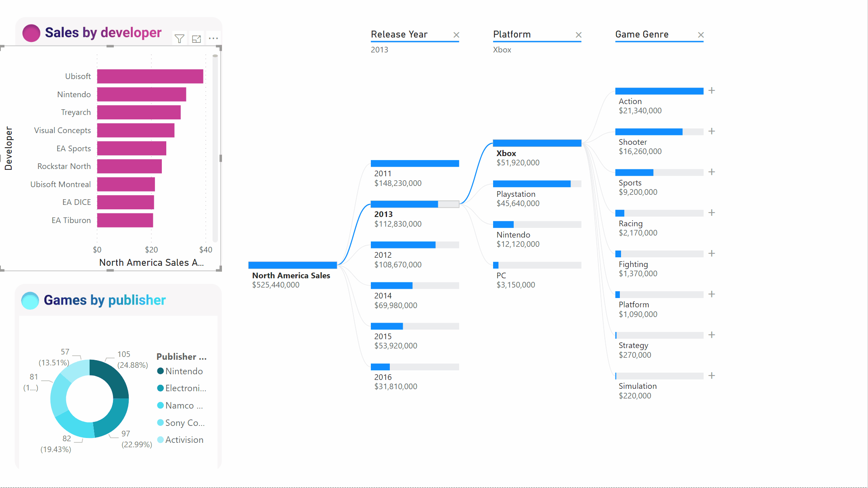Close the Platform filter
Viewport: 868px width, 488px height.
click(x=578, y=34)
